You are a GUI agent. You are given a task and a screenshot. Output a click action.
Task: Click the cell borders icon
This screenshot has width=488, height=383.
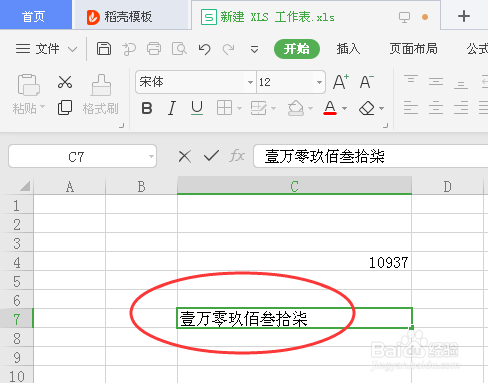pyautogui.click(x=224, y=108)
